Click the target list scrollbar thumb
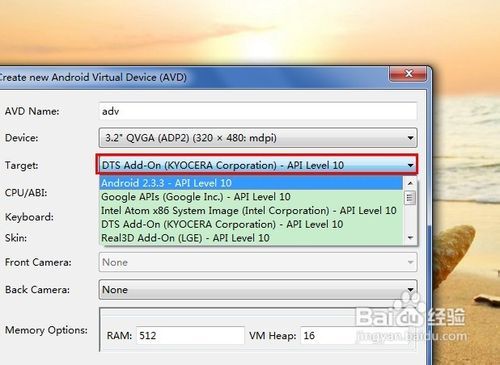 coord(410,198)
